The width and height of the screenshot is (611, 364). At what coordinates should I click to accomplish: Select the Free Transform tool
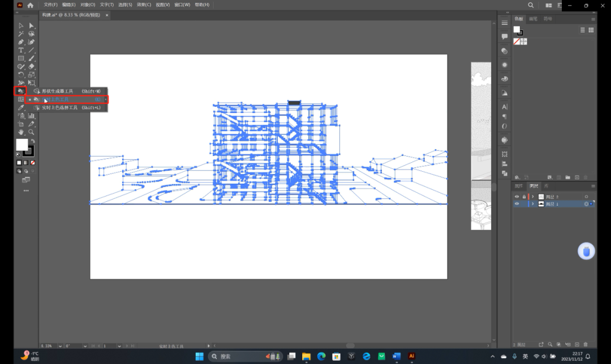coord(32,83)
